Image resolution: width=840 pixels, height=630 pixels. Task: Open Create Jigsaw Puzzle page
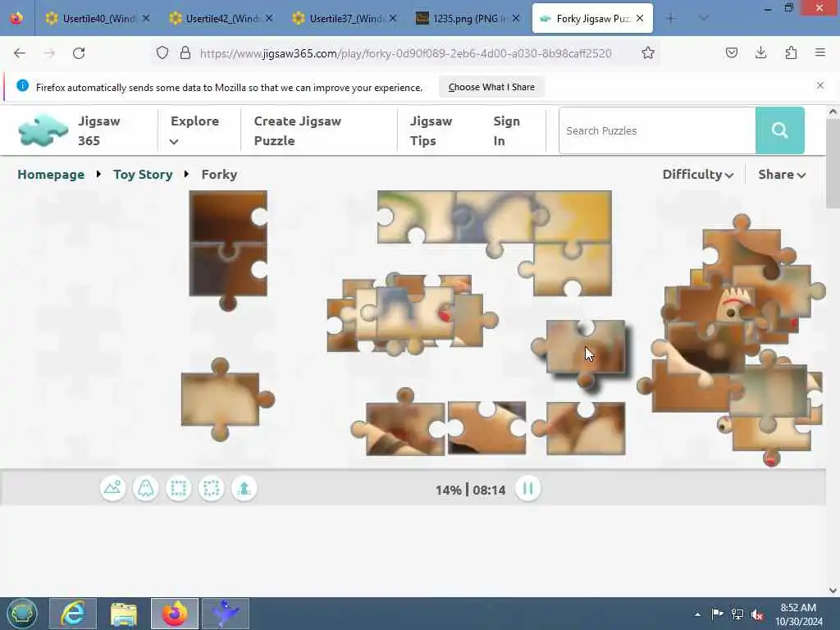pyautogui.click(x=297, y=130)
